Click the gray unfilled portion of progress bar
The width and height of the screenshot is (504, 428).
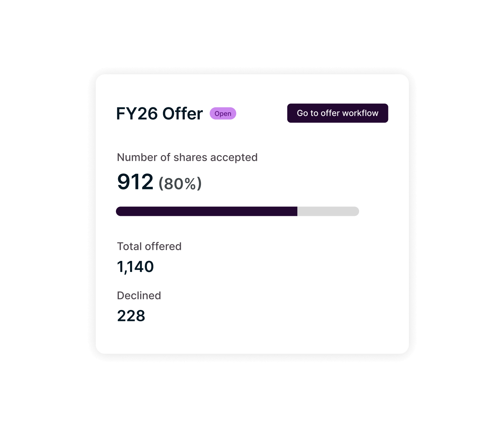tap(328, 211)
